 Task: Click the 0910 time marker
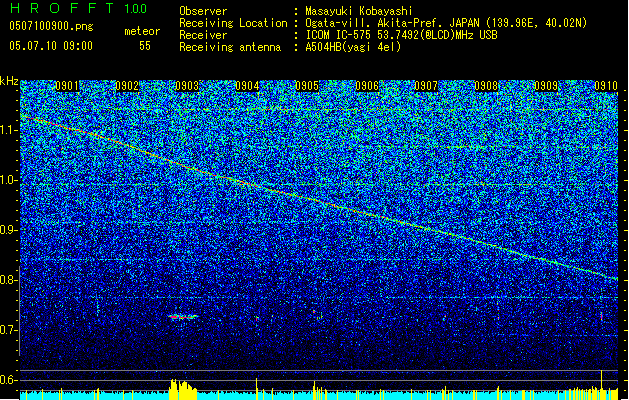coord(606,86)
